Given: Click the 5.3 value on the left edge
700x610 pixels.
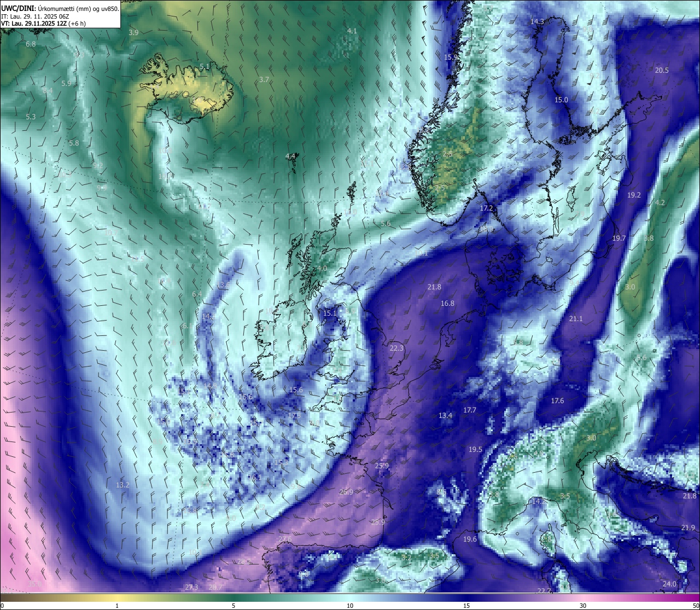Looking at the screenshot, I should tap(31, 117).
